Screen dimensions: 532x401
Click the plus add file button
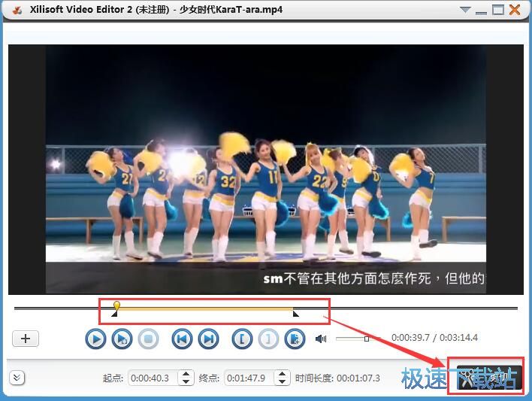26,339
